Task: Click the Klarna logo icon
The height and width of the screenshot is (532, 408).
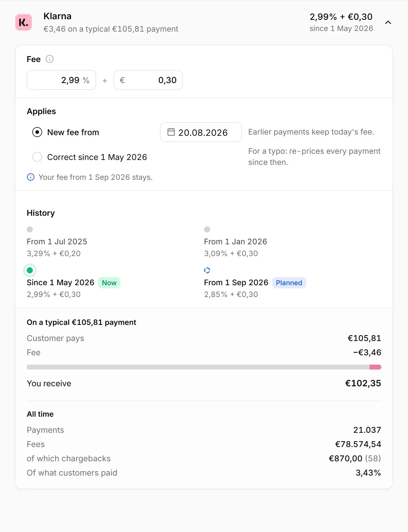Action: [24, 22]
